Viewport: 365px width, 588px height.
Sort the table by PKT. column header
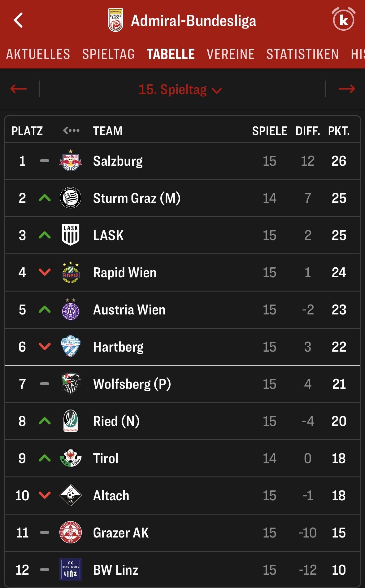coord(339,131)
